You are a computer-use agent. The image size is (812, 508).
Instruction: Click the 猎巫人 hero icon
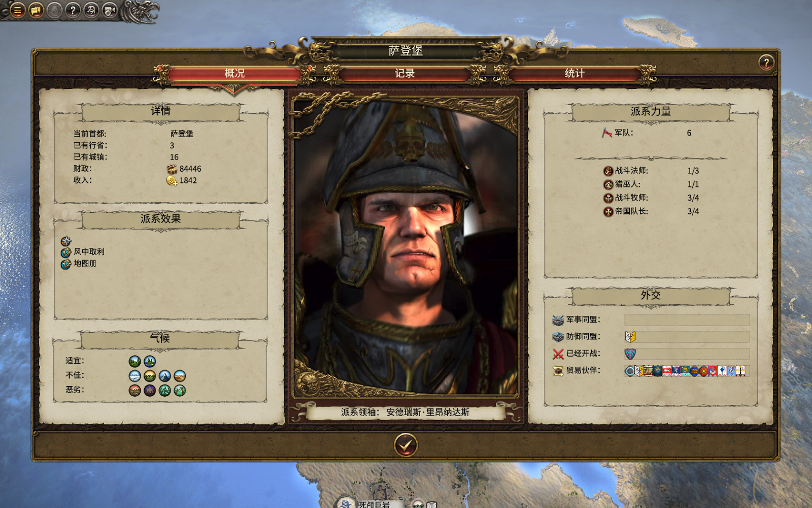click(x=608, y=184)
